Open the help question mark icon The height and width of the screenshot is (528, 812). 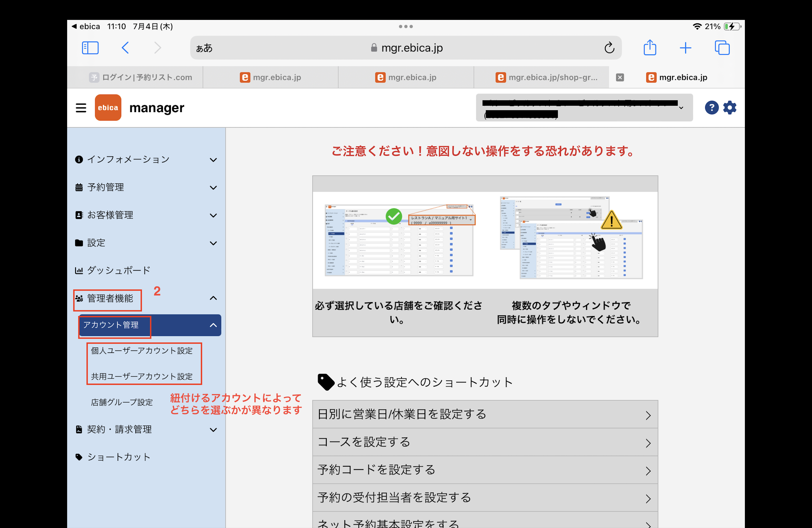[711, 108]
